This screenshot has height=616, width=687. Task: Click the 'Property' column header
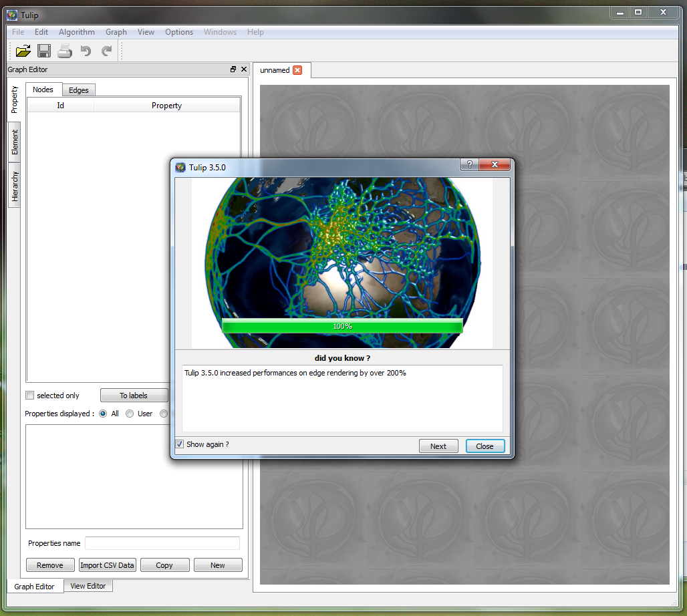(166, 106)
